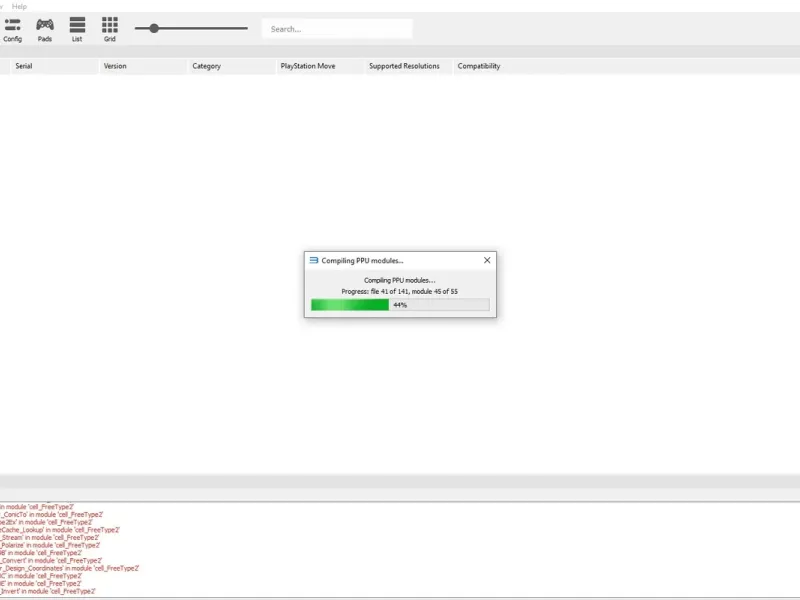Close the Compiling PPU modules dialog

click(487, 260)
